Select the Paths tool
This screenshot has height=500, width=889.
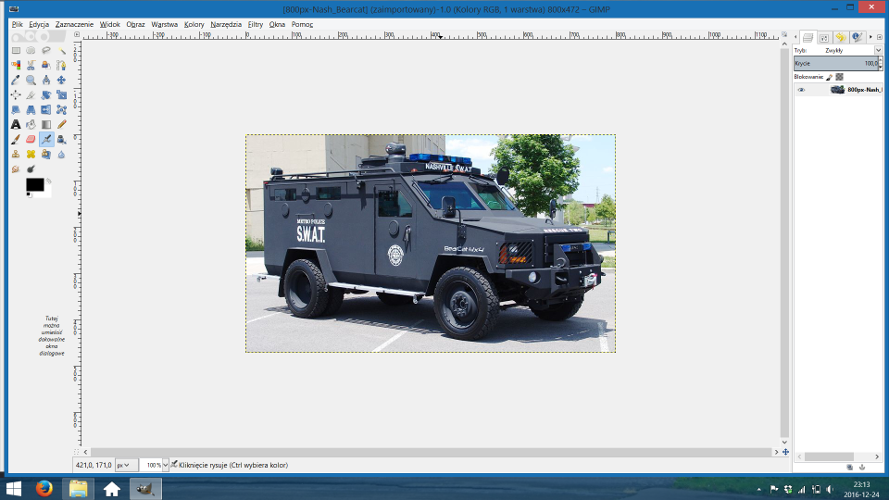[x=61, y=65]
